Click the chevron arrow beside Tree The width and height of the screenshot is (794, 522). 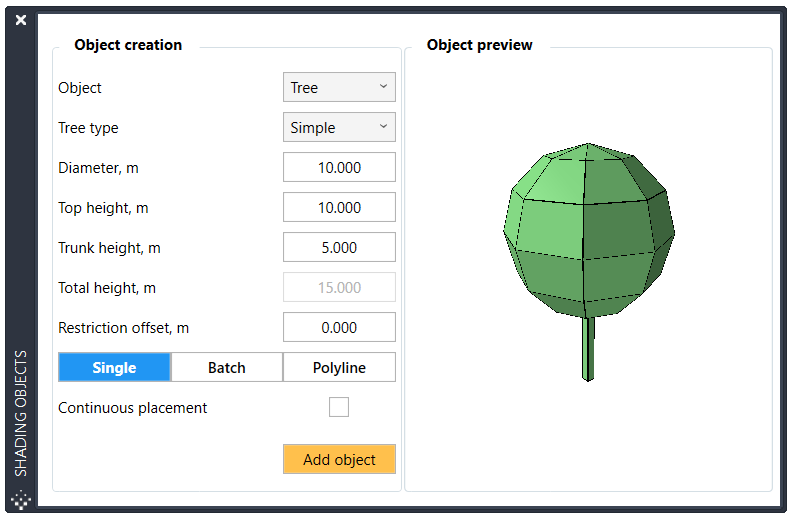pyautogui.click(x=383, y=87)
